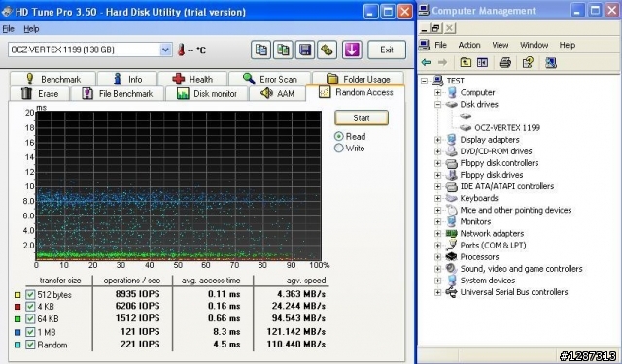Click the Monitors device icon
The image size is (622, 364).
(451, 221)
